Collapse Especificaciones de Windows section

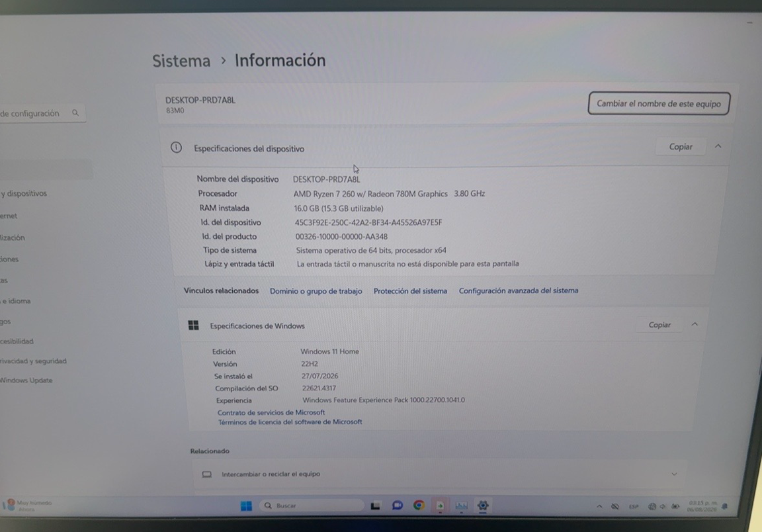pos(695,324)
